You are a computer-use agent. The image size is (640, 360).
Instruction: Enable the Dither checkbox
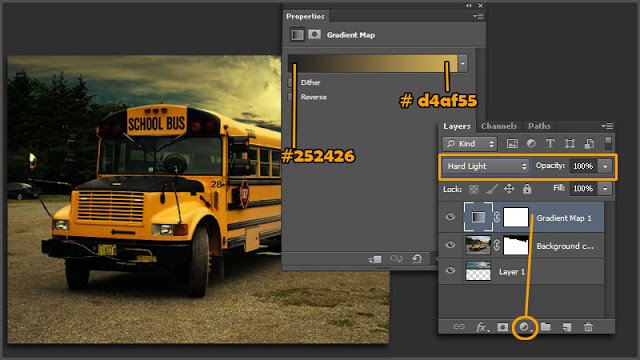tap(290, 82)
